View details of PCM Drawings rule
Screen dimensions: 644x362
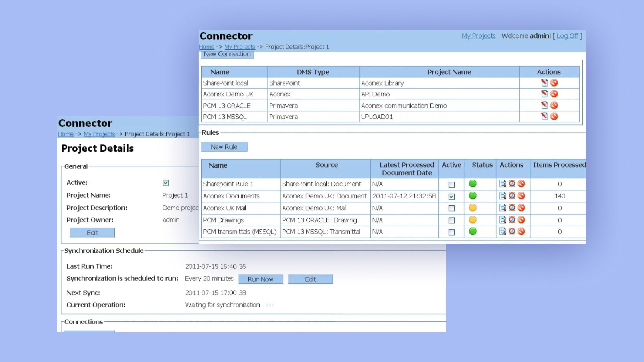pyautogui.click(x=503, y=220)
